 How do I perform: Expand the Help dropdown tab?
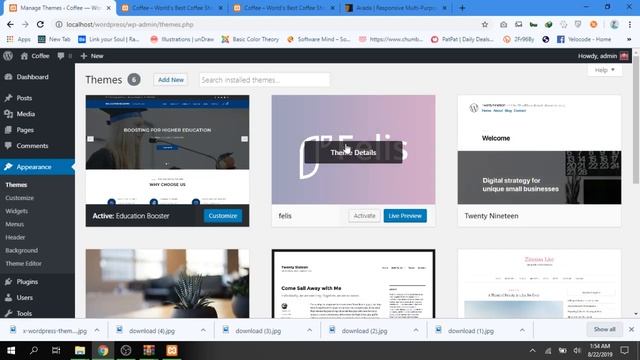tap(604, 70)
